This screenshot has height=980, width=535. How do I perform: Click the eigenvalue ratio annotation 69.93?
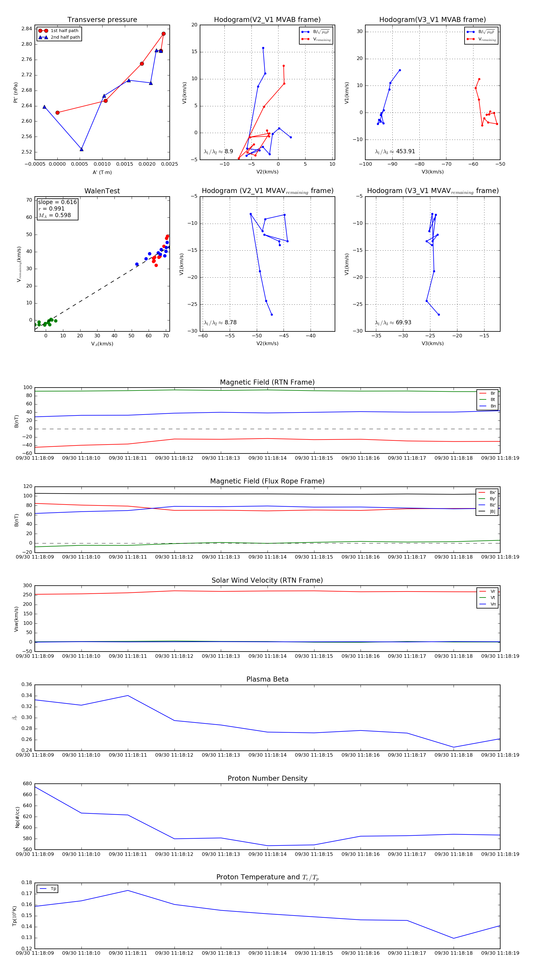pyautogui.click(x=393, y=323)
